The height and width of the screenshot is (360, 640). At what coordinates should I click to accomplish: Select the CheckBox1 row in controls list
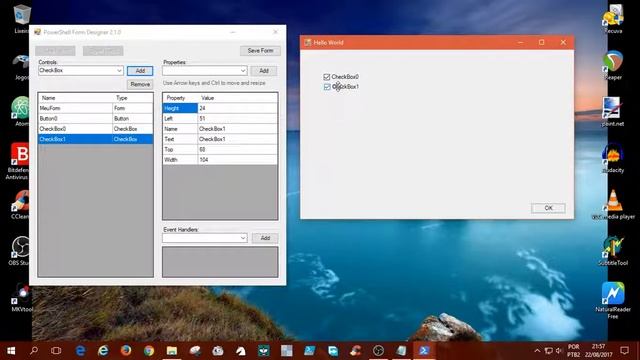click(96, 139)
